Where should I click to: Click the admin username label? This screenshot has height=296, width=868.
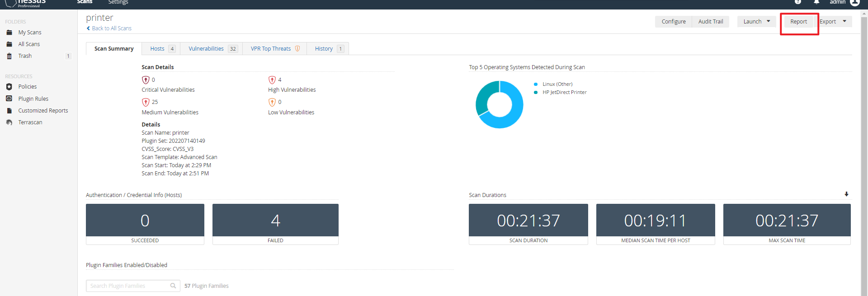pyautogui.click(x=837, y=2)
